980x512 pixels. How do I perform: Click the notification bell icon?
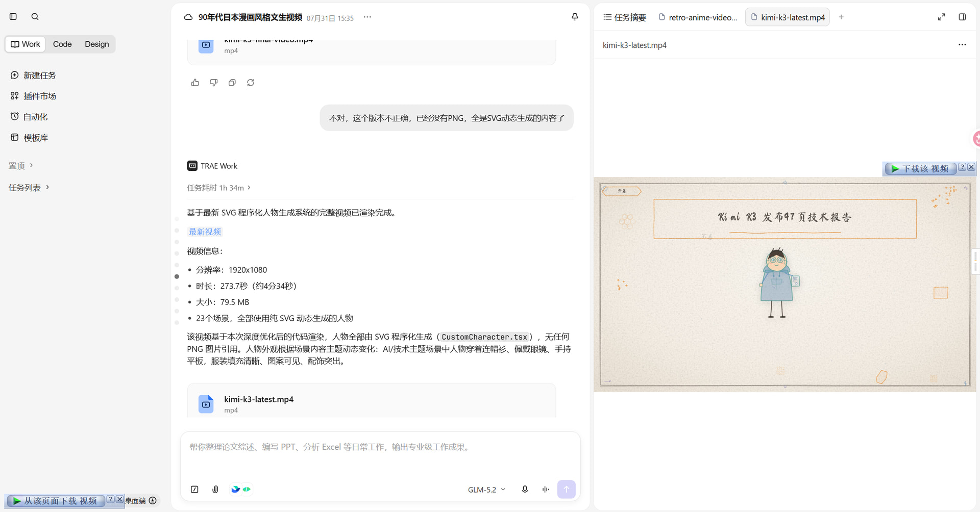(x=575, y=17)
